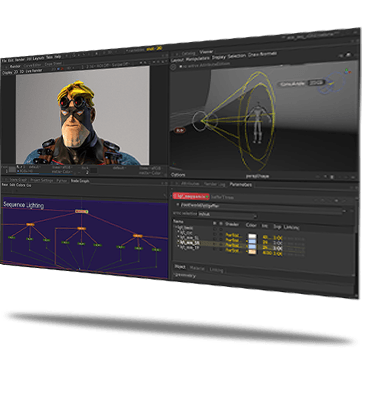Image resolution: width=390 pixels, height=400 pixels.
Task: Toggle solo checkbox on the first light row
Action: (x=221, y=234)
